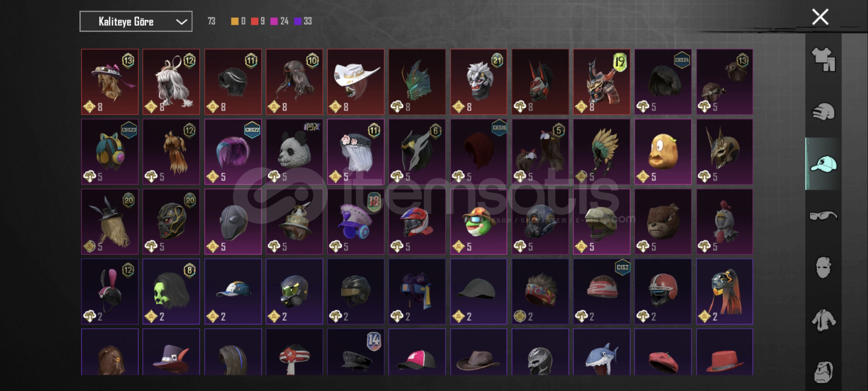Viewport: 868px width, 391px height.
Task: Filter by the pink quality swatch
Action: (274, 21)
